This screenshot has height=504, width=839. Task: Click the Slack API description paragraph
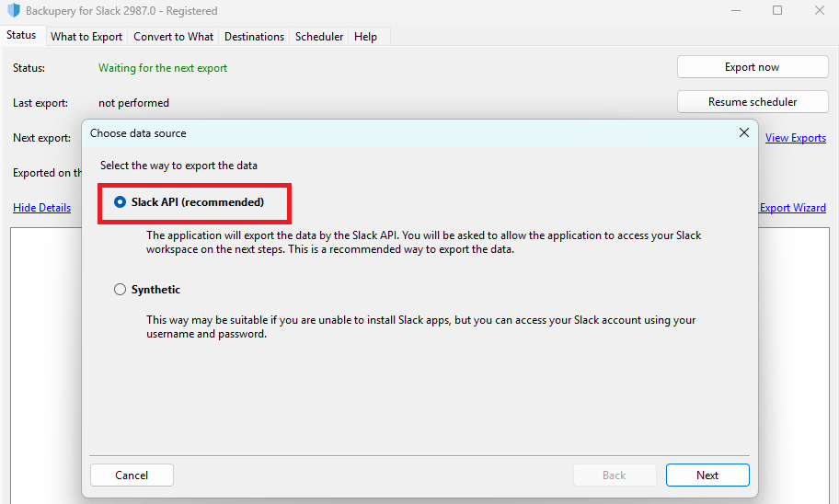click(x=423, y=243)
